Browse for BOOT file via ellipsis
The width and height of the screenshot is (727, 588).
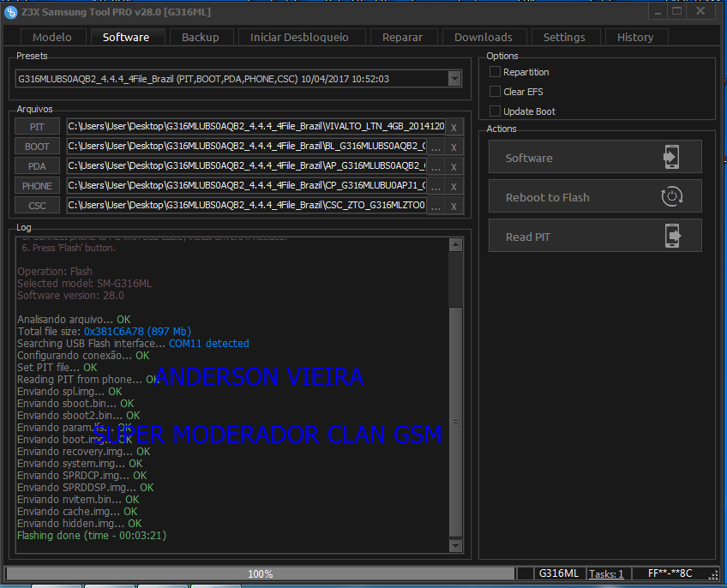coord(436,147)
